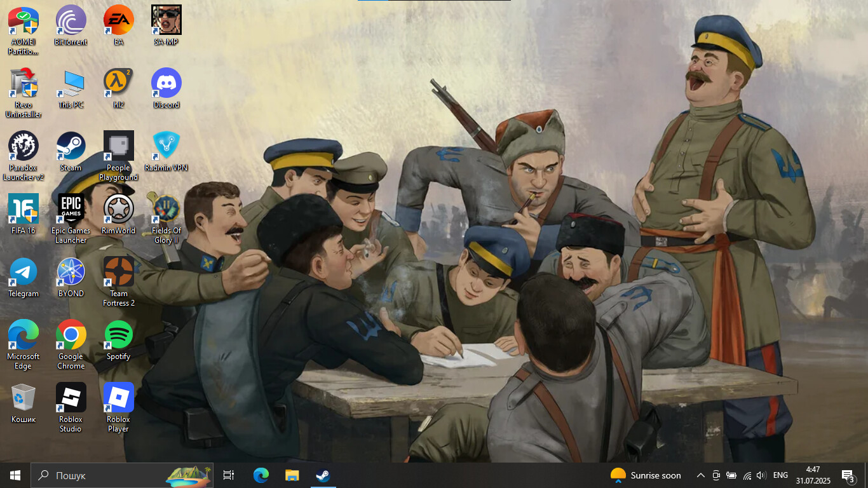Switch the ENG input language indicator
This screenshot has height=488, width=868.
coord(781,475)
